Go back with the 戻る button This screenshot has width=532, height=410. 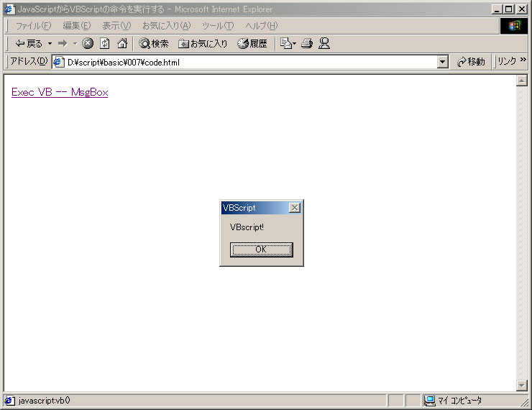point(29,43)
